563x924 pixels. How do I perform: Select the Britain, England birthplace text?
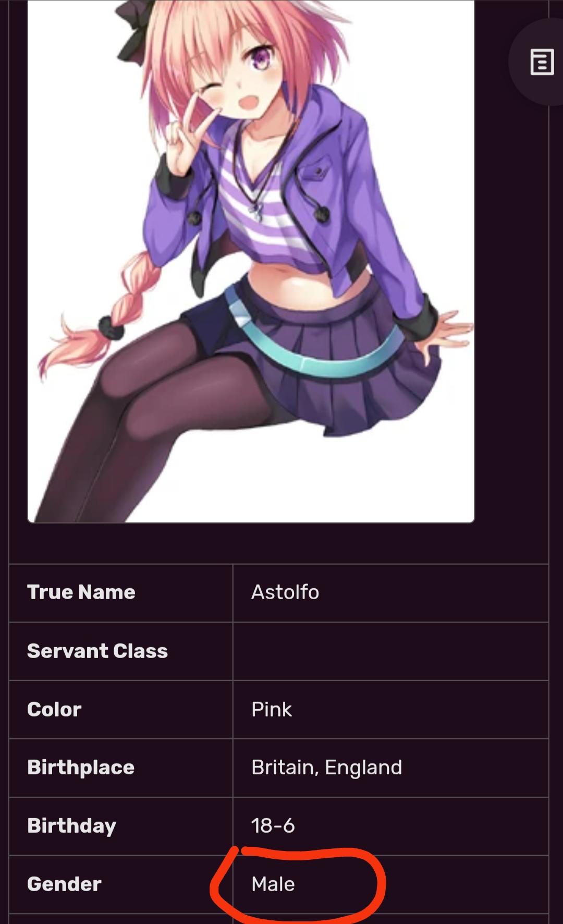pyautogui.click(x=327, y=768)
